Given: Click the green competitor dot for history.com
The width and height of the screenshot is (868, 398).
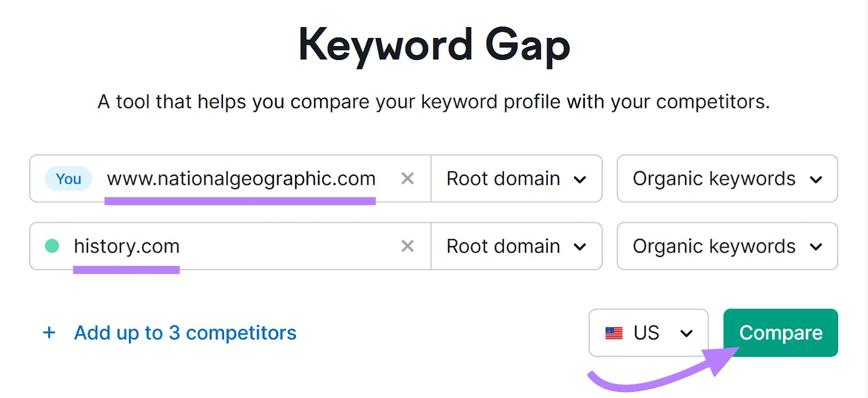Looking at the screenshot, I should coord(52,246).
